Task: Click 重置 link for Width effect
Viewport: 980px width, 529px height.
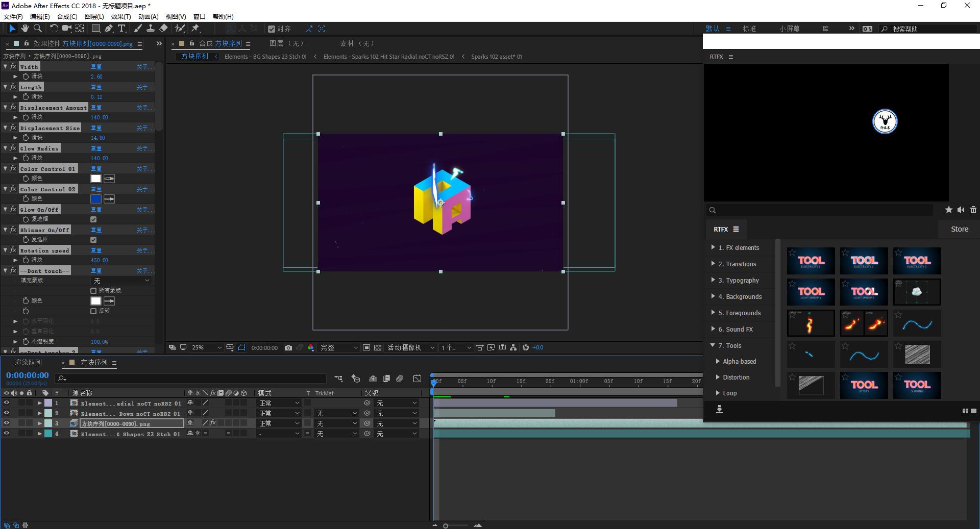Action: pyautogui.click(x=96, y=67)
